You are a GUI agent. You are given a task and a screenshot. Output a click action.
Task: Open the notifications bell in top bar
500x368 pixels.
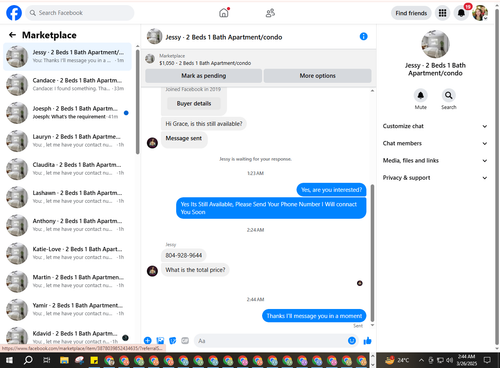461,13
